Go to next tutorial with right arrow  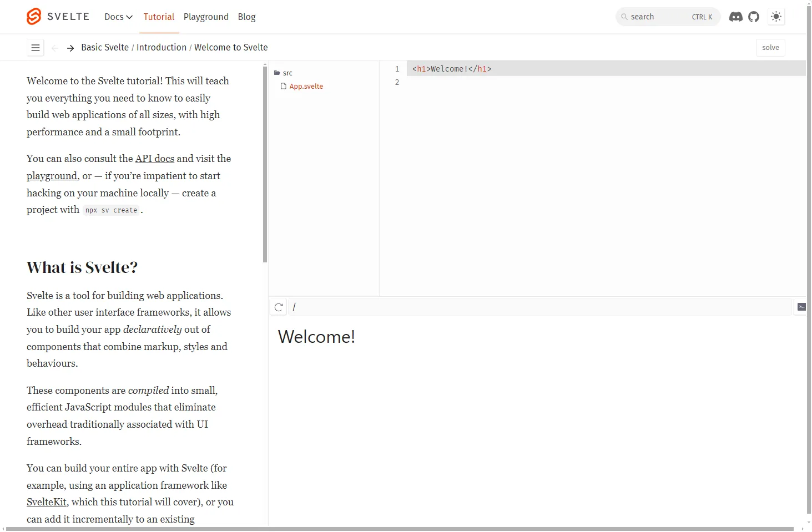point(70,48)
